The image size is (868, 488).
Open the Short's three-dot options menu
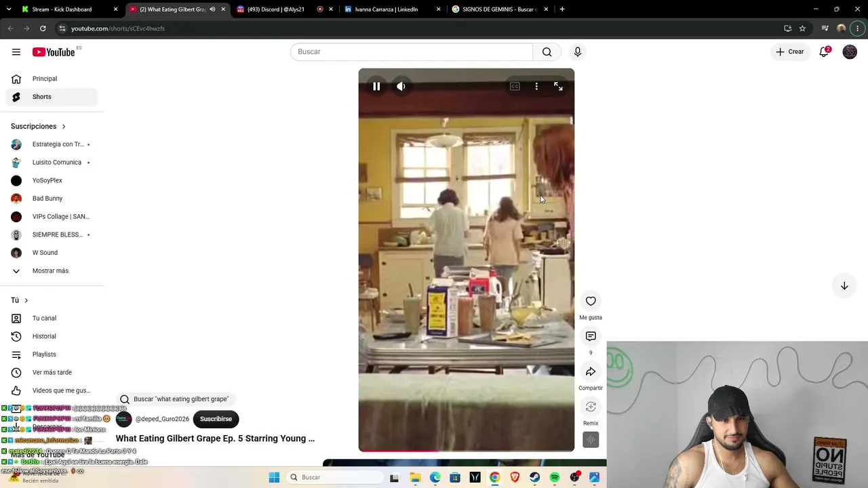536,86
